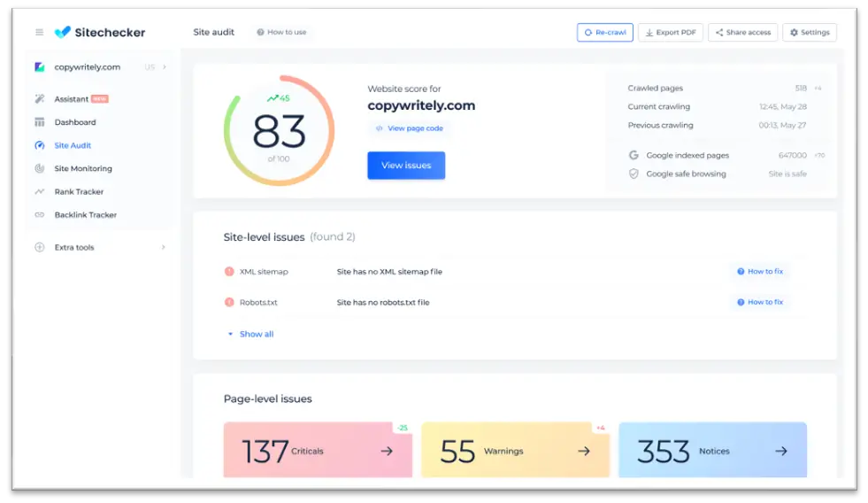The image size is (868, 503).
Task: Click the NEW badge next to Assistant
Action: [x=100, y=98]
